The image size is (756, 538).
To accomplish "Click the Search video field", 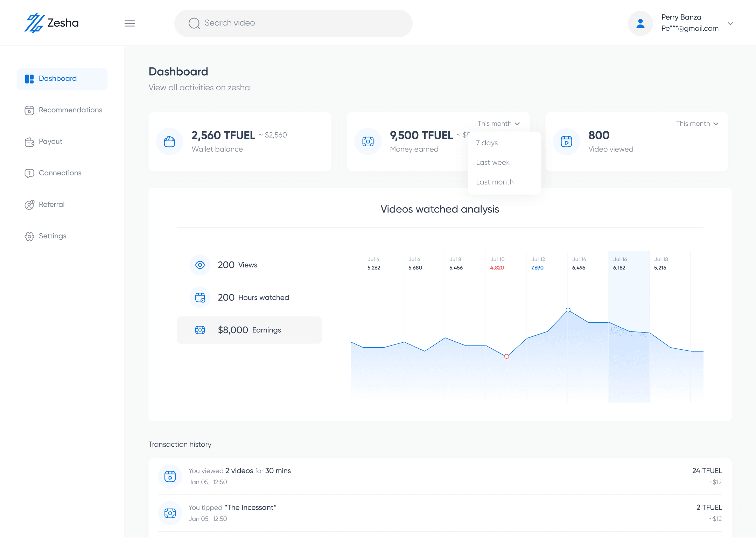I will tap(293, 23).
